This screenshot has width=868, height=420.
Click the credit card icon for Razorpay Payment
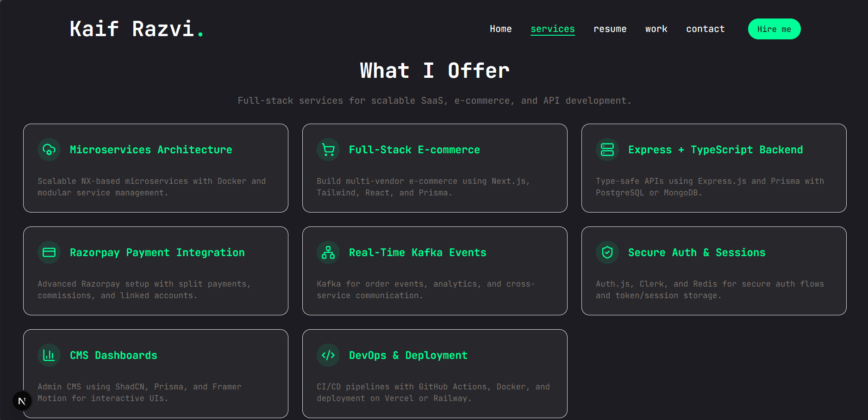[49, 252]
